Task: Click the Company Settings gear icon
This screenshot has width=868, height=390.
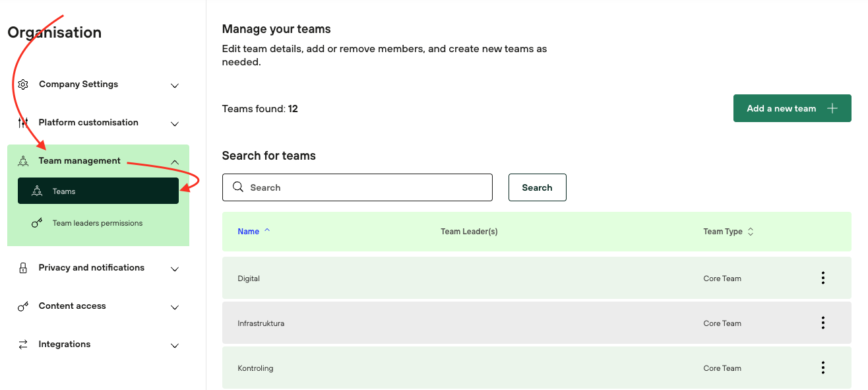Action: click(23, 84)
